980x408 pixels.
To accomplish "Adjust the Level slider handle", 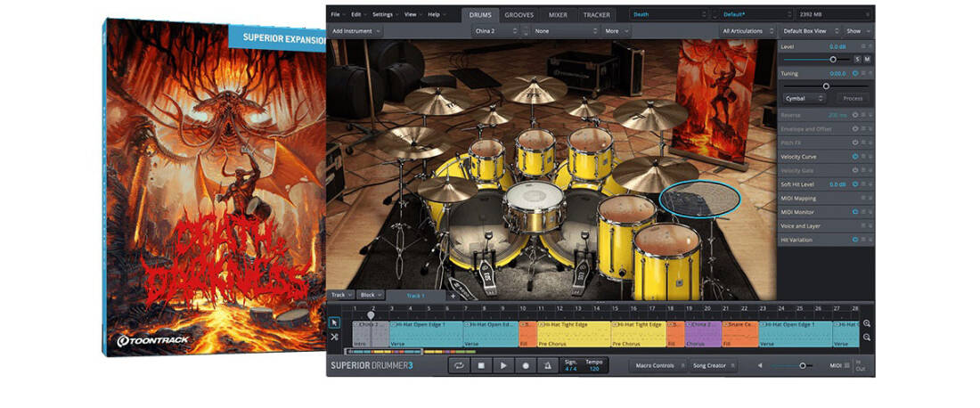I will (x=833, y=59).
